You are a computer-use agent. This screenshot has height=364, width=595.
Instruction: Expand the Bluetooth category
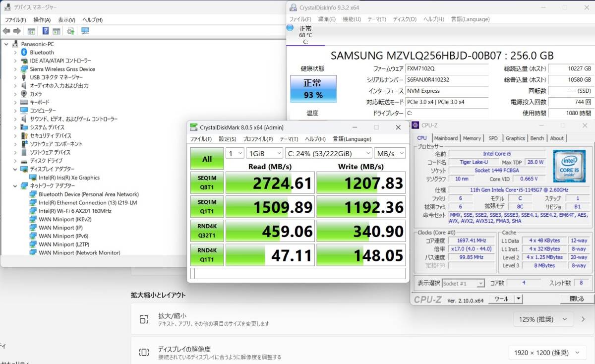point(15,52)
